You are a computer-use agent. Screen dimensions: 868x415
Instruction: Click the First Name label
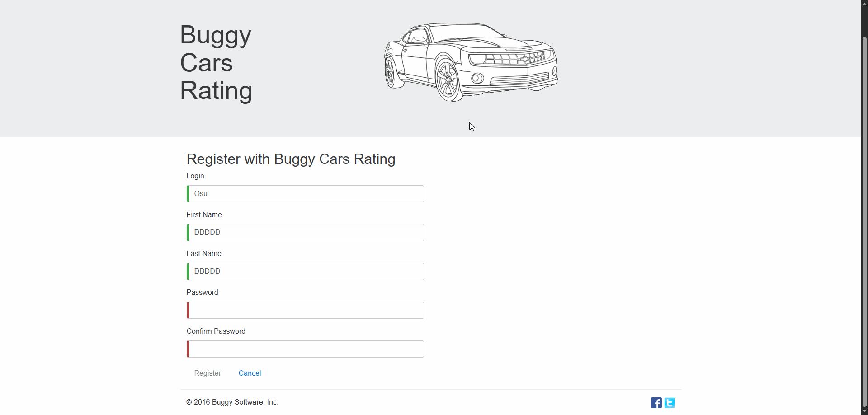204,214
